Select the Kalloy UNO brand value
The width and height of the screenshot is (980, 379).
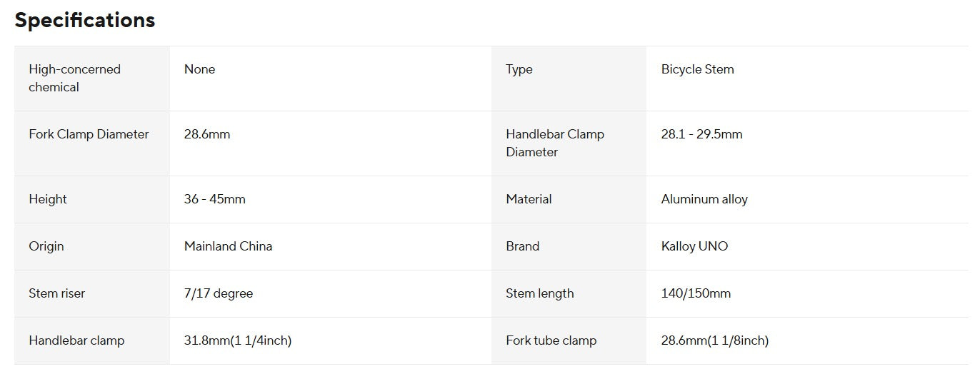[694, 246]
